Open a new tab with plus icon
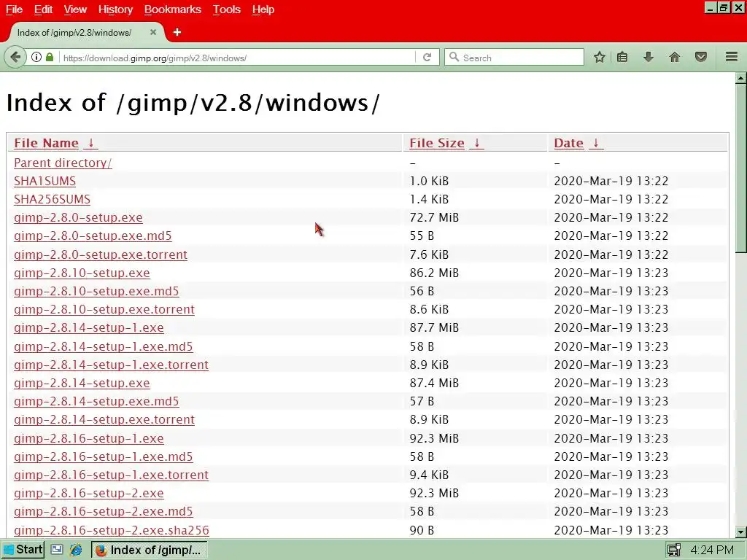The height and width of the screenshot is (560, 747). coord(177,32)
